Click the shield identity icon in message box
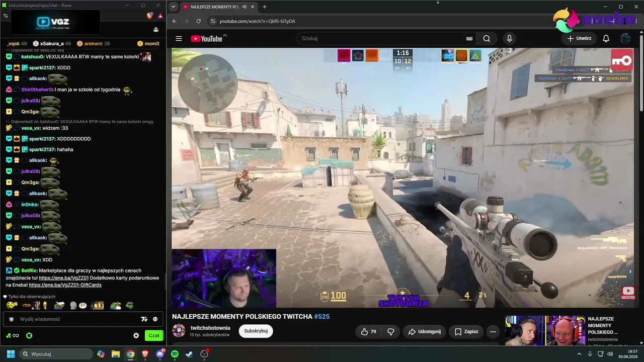Screen dimensions: 644x362 click(12, 319)
